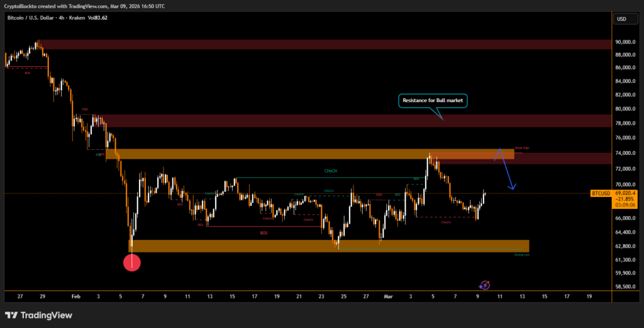
Task: Select the blue projection arrow tip
Action: (x=513, y=188)
